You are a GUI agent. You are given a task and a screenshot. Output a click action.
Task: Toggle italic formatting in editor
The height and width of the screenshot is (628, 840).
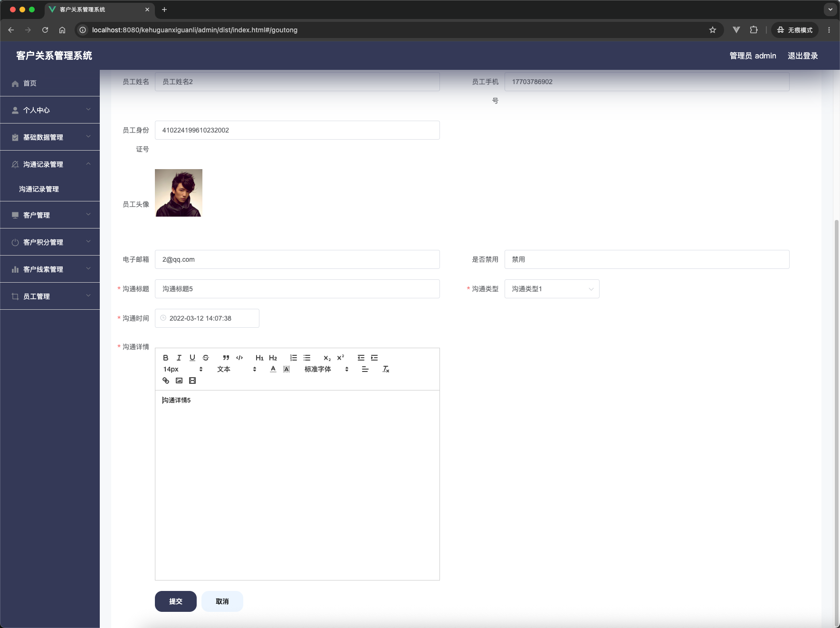pos(179,358)
